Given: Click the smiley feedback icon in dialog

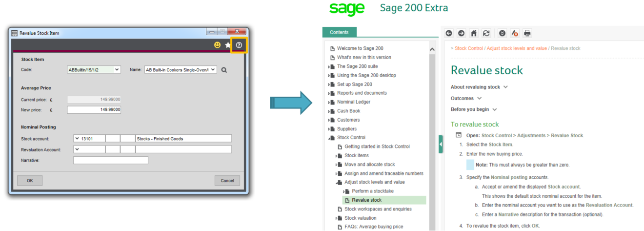Looking at the screenshot, I should click(218, 45).
